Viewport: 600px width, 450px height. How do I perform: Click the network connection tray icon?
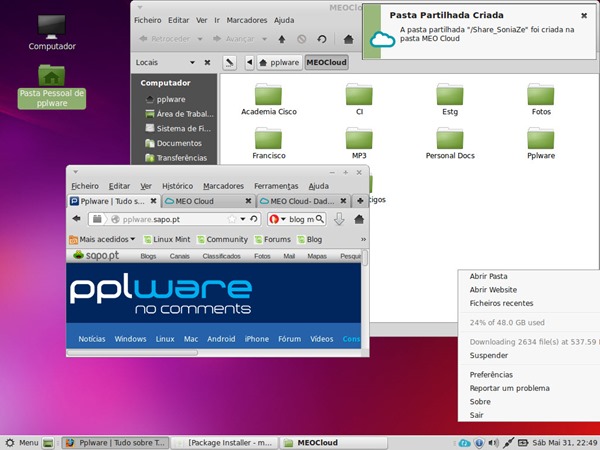(508, 443)
